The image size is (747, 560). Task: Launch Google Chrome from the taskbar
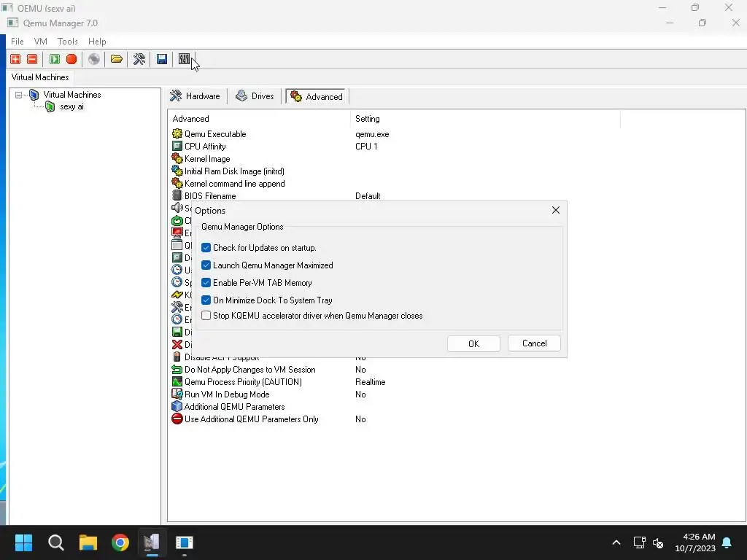tap(120, 542)
